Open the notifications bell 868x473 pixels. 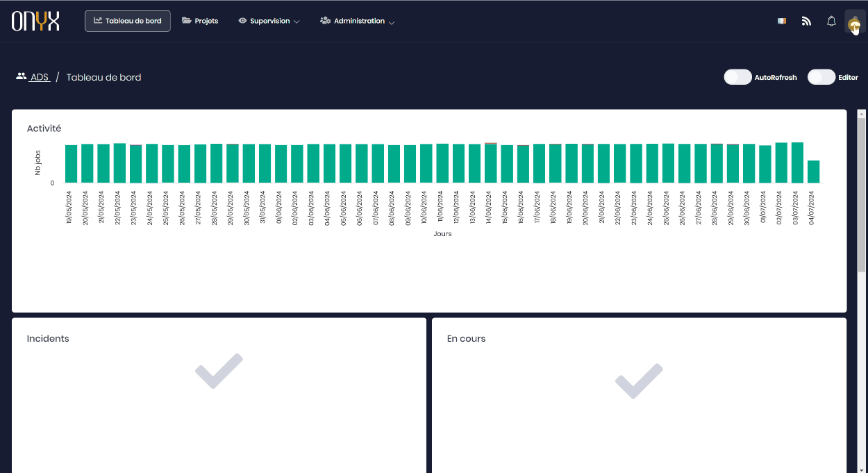pos(831,22)
